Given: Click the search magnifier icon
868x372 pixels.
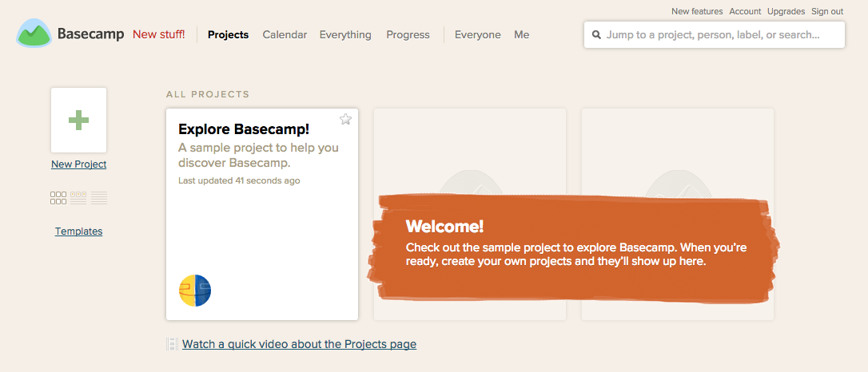Looking at the screenshot, I should tap(596, 35).
